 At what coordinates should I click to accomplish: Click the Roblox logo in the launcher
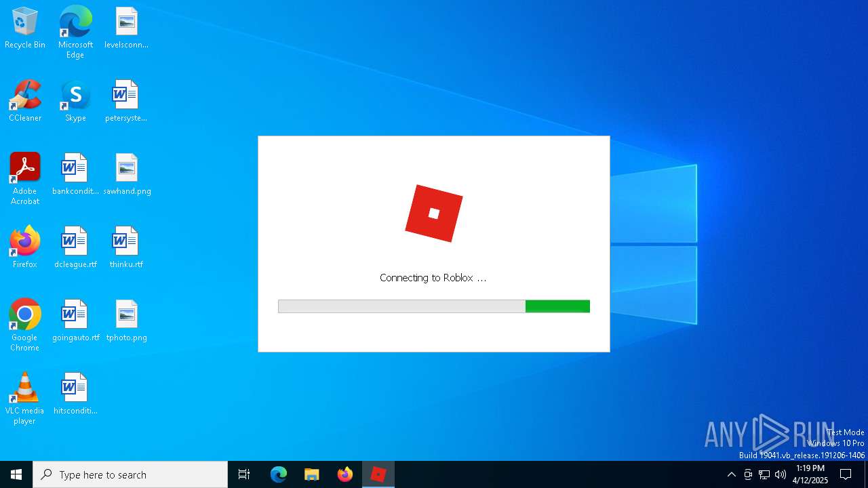pyautogui.click(x=434, y=213)
